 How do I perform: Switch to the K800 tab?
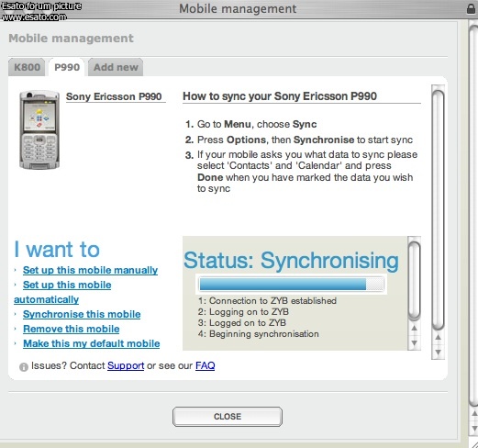[x=27, y=67]
